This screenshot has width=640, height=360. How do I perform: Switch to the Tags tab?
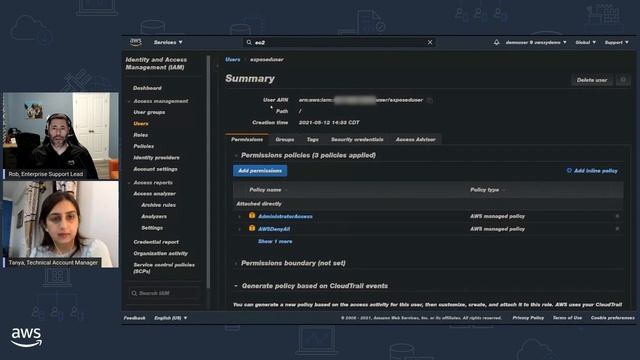point(313,140)
